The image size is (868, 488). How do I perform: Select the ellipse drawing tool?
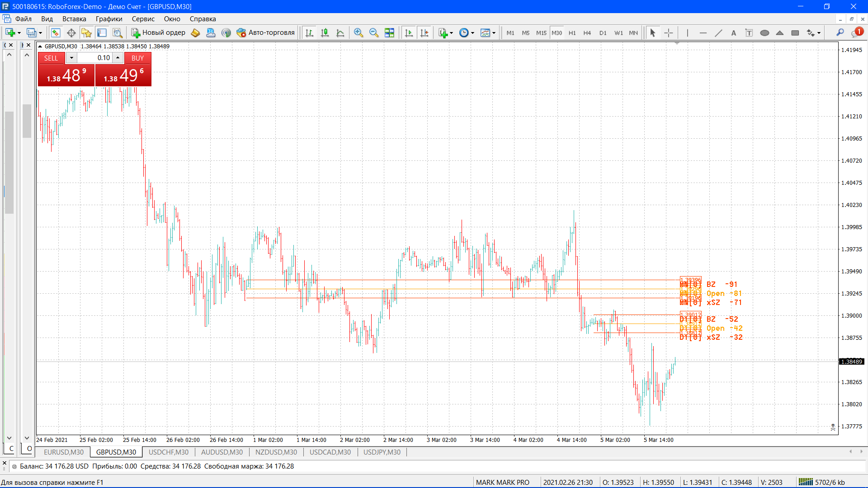[764, 33]
